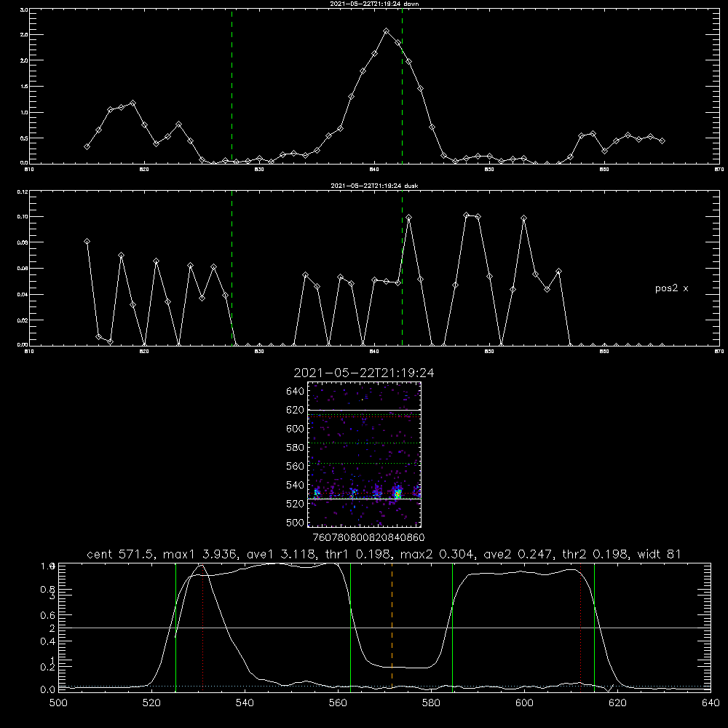
Task: Click the last data point of the dawn curve
Action: point(662,141)
